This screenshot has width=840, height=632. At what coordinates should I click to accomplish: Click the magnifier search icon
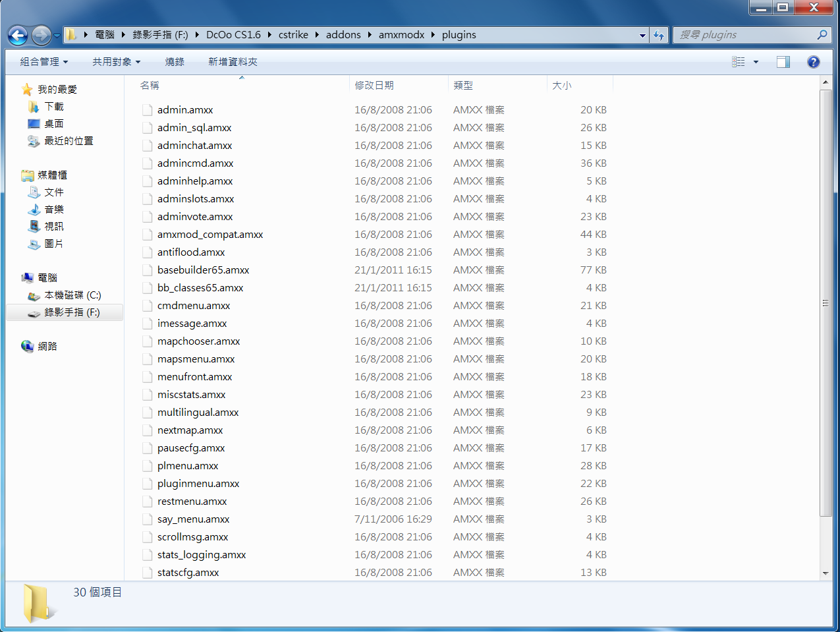click(822, 35)
